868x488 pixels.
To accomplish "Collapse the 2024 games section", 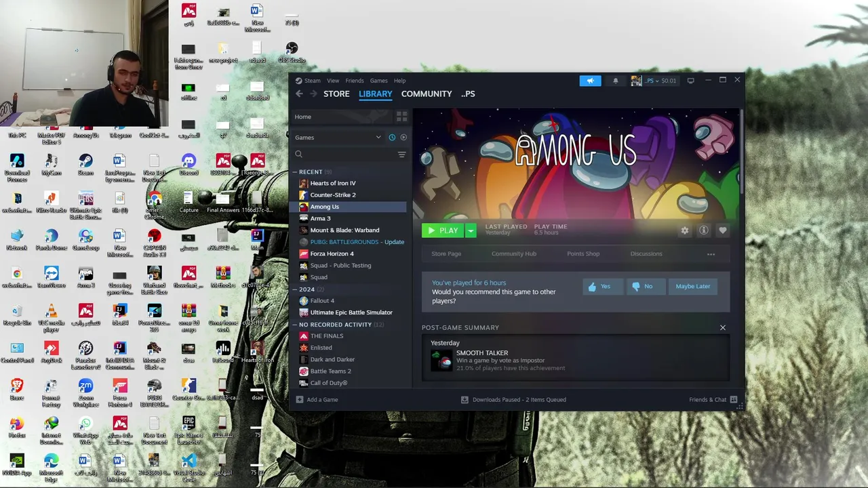I will 296,289.
